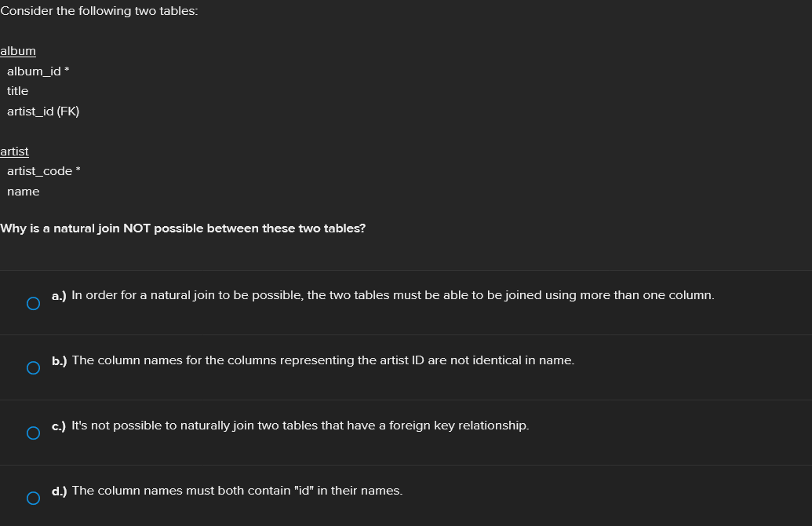This screenshot has height=526, width=812.
Task: Click answer text about joining using multiple columns
Action: coord(392,295)
